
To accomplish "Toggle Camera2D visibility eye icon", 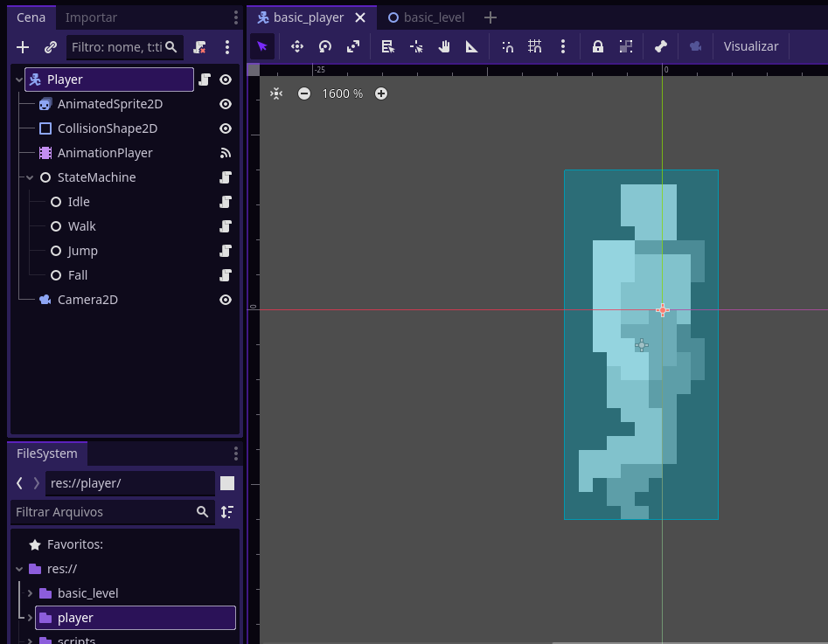I will click(x=226, y=300).
